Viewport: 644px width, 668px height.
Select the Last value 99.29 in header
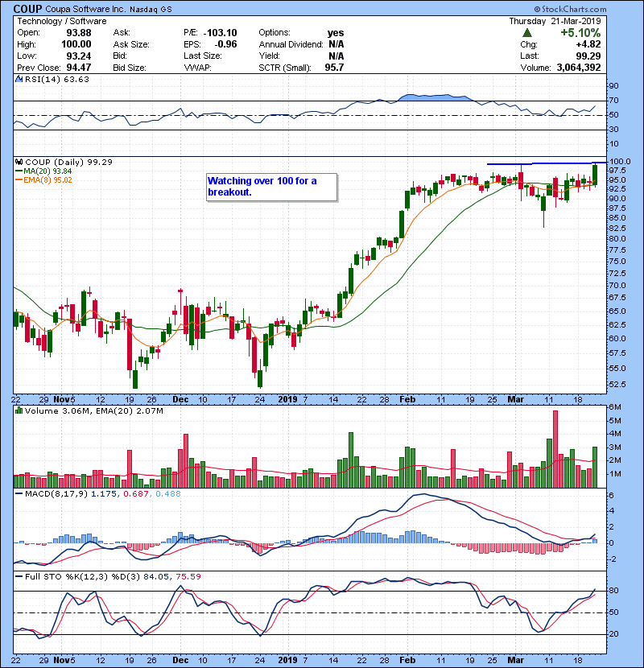click(x=588, y=56)
